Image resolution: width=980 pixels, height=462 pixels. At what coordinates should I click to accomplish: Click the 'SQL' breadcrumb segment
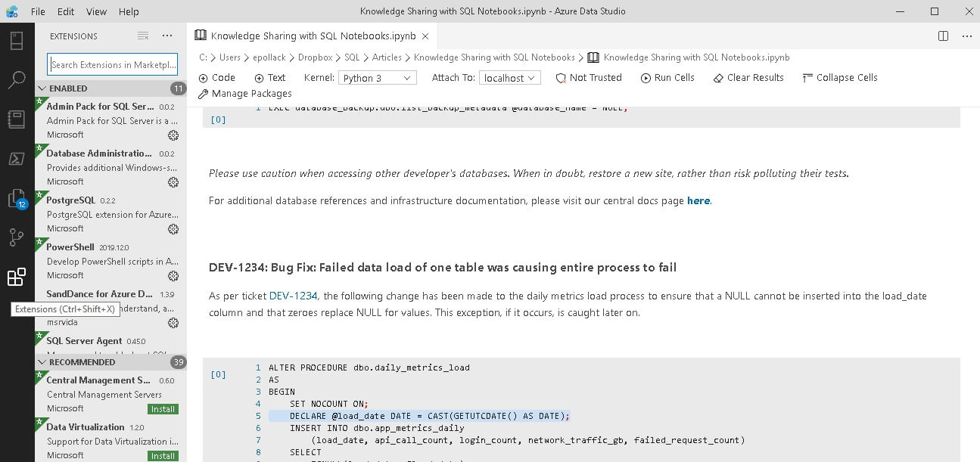click(352, 57)
